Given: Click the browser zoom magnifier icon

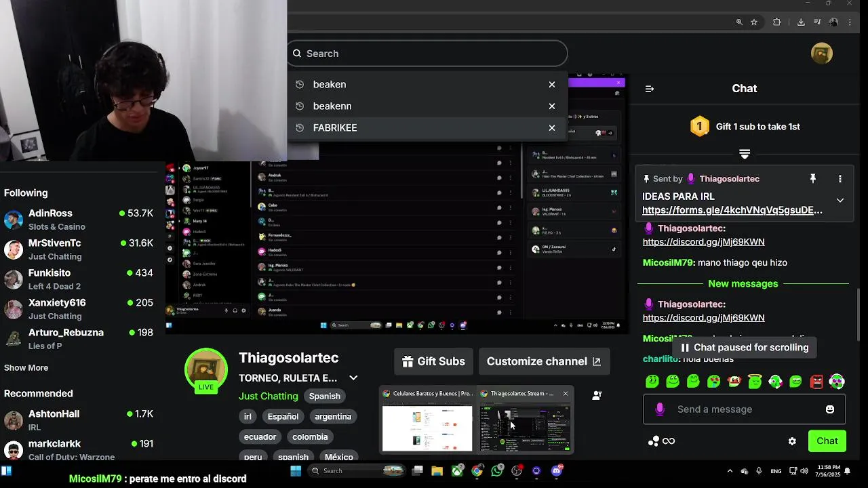Looking at the screenshot, I should (x=739, y=22).
